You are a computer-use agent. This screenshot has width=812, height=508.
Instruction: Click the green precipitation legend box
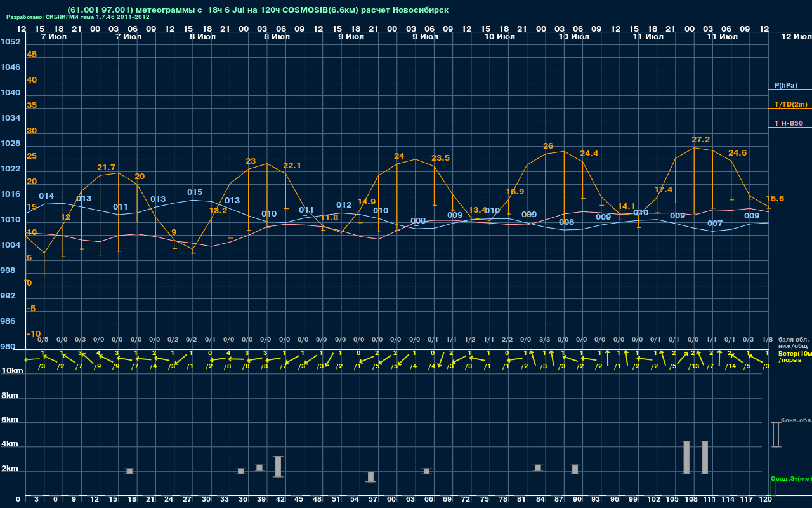click(773, 488)
